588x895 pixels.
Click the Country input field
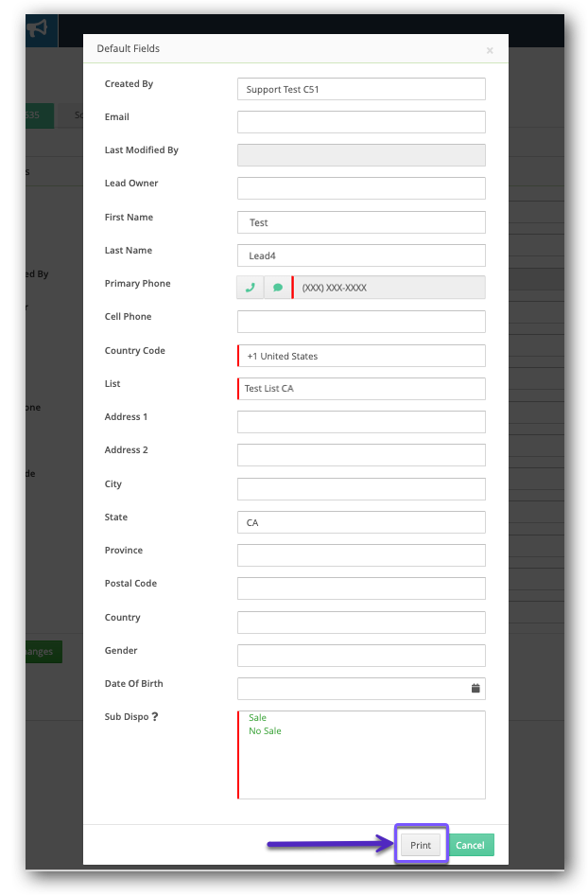(361, 623)
